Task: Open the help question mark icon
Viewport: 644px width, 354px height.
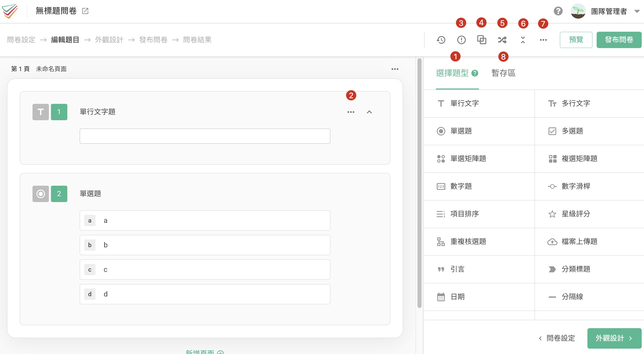Action: tap(558, 11)
